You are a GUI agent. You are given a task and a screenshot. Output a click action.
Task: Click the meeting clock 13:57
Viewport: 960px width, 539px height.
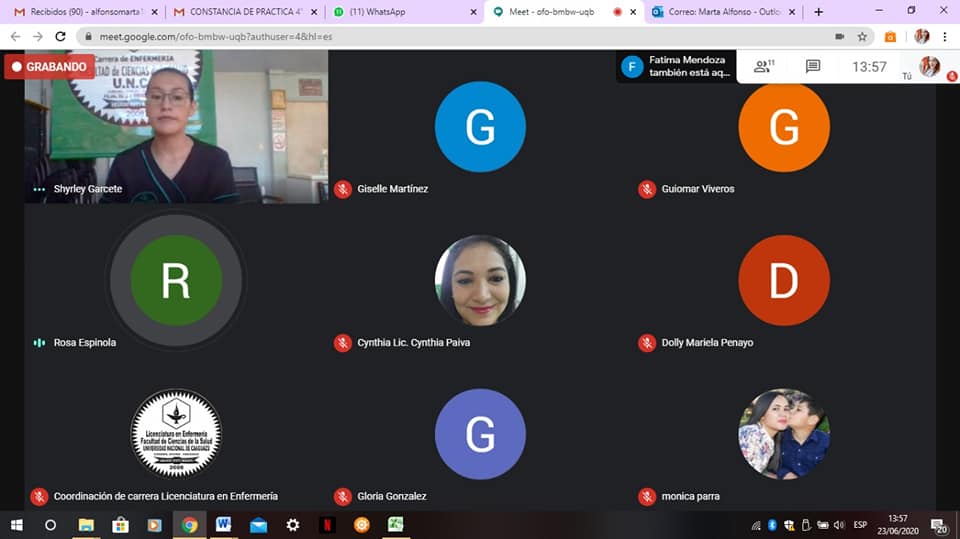coord(869,67)
